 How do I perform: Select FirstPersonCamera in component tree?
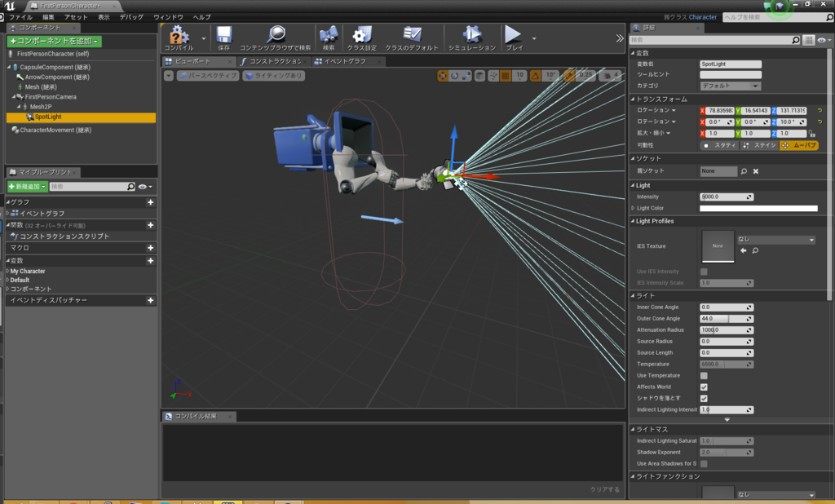pyautogui.click(x=51, y=97)
